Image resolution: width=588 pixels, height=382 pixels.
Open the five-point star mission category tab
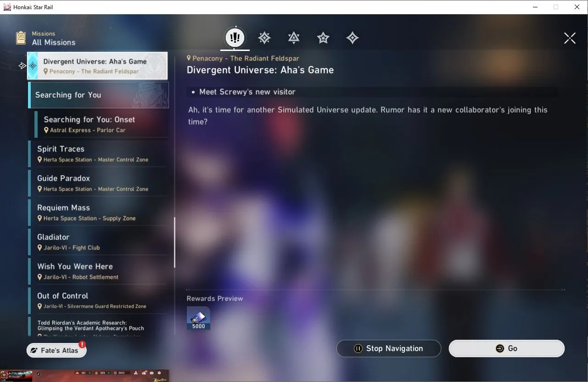[x=323, y=38]
